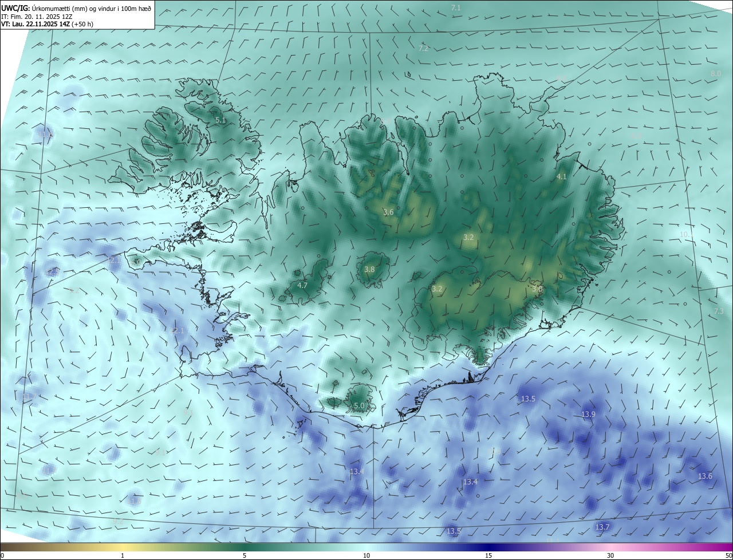This screenshot has width=733, height=560.
Task: Click the color bar tick label 50
Action: click(728, 555)
